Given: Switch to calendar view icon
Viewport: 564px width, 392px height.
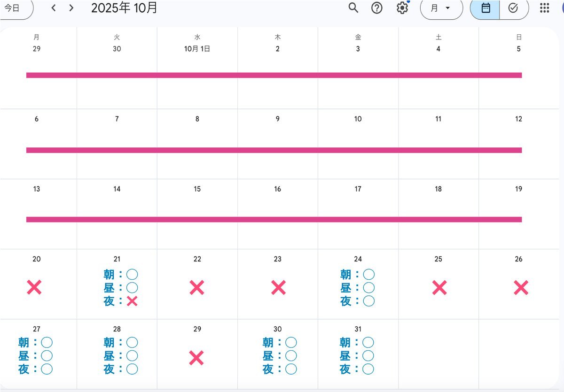Looking at the screenshot, I should point(486,8).
